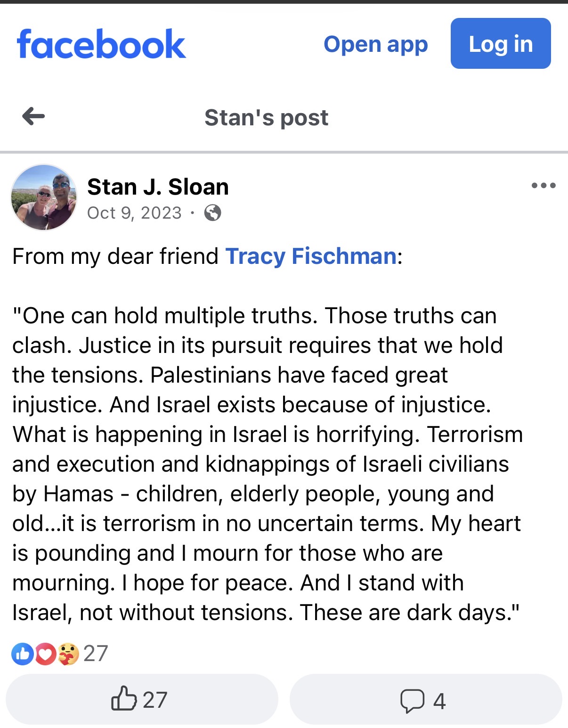This screenshot has height=728, width=568.
Task: Click the number 4 on comment button
Action: [439, 701]
